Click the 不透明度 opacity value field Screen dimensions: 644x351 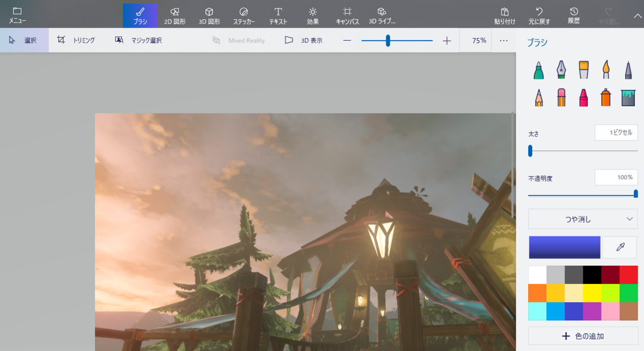(616, 177)
